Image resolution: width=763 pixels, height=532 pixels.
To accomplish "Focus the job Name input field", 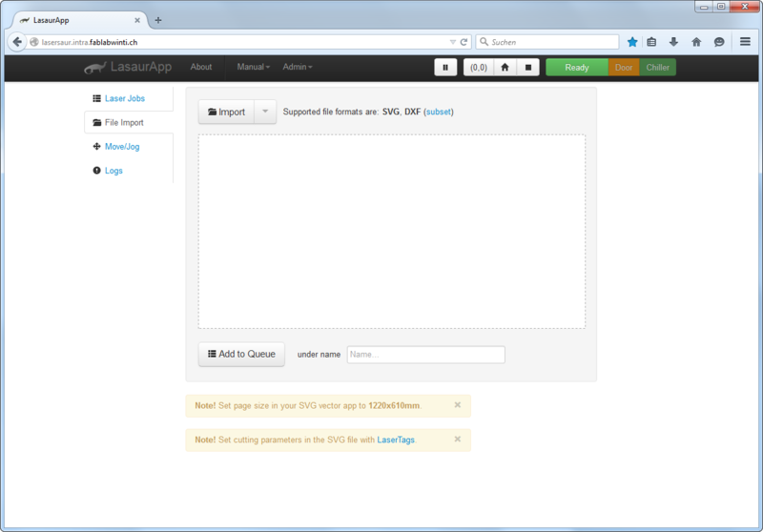I will [425, 355].
